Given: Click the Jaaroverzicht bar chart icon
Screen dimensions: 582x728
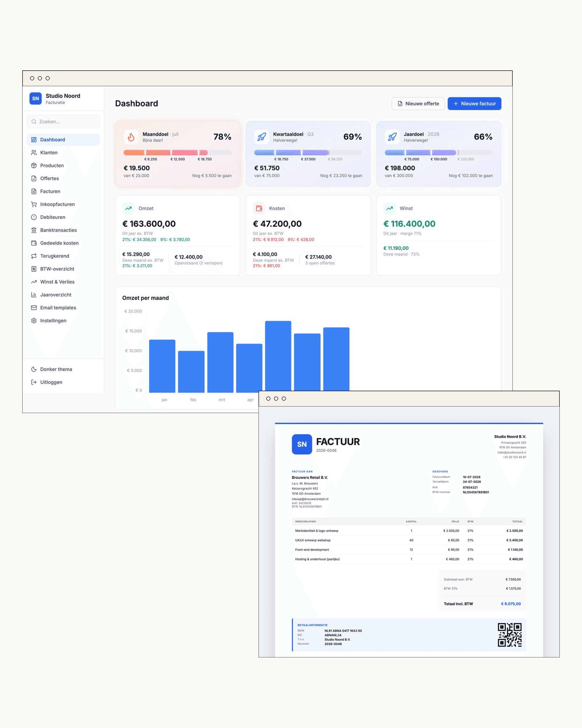Looking at the screenshot, I should tap(34, 295).
